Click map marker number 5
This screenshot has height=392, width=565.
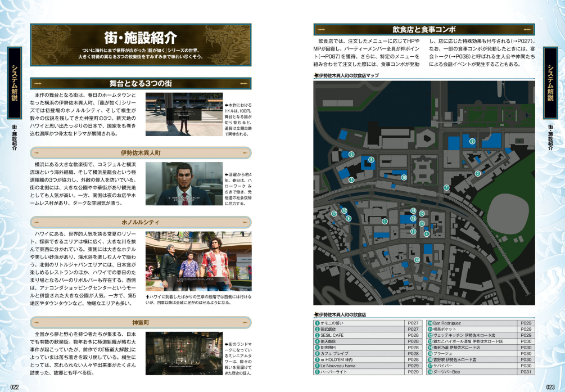(x=351, y=179)
